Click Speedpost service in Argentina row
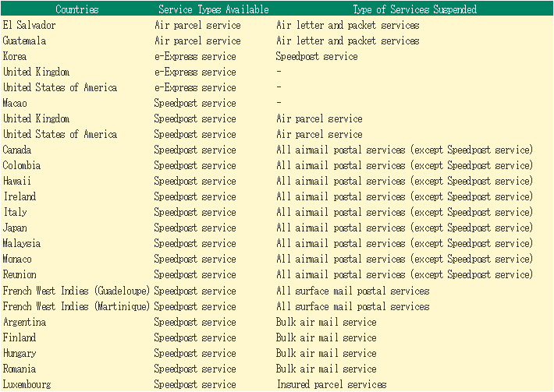Image resolution: width=554 pixels, height=392 pixels. tap(195, 322)
